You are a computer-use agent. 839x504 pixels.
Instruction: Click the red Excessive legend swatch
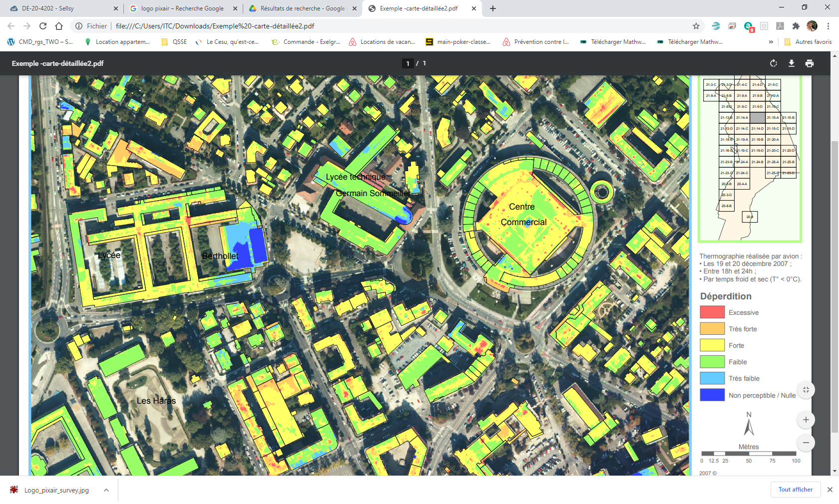712,312
